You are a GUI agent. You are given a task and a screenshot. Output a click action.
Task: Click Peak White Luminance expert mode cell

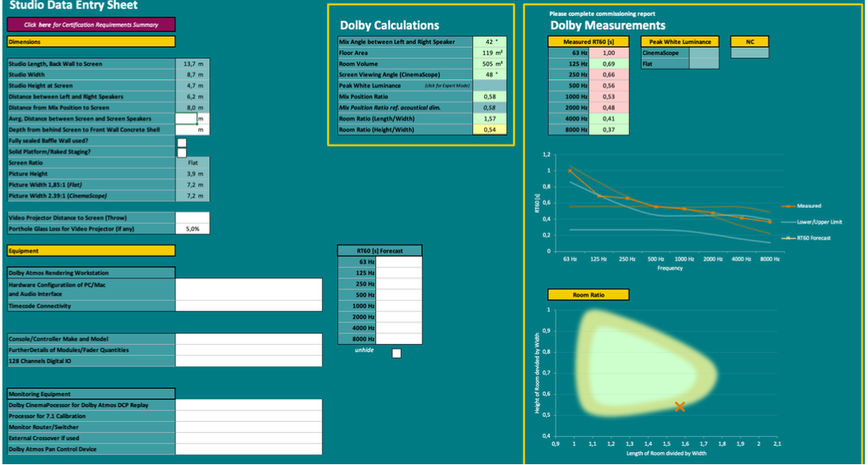(x=490, y=86)
